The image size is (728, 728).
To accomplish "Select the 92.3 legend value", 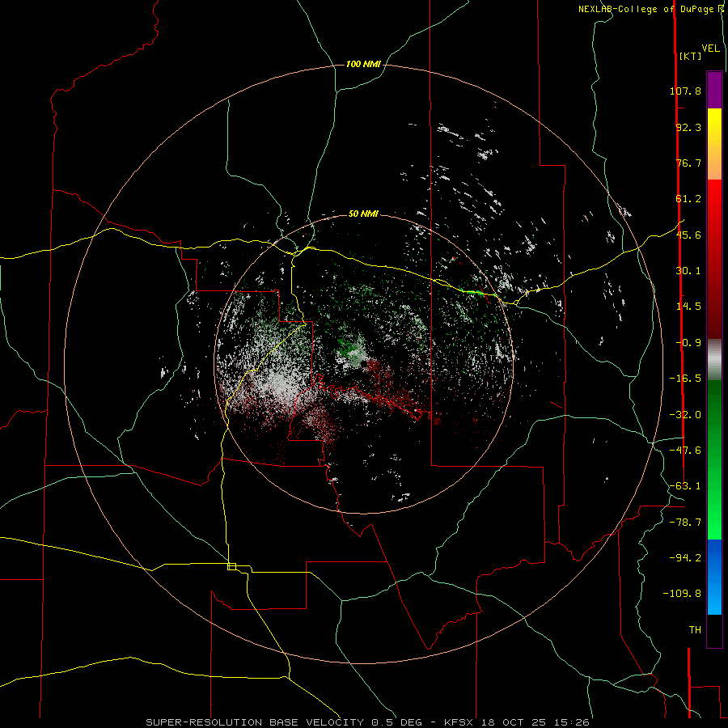I will [x=688, y=127].
